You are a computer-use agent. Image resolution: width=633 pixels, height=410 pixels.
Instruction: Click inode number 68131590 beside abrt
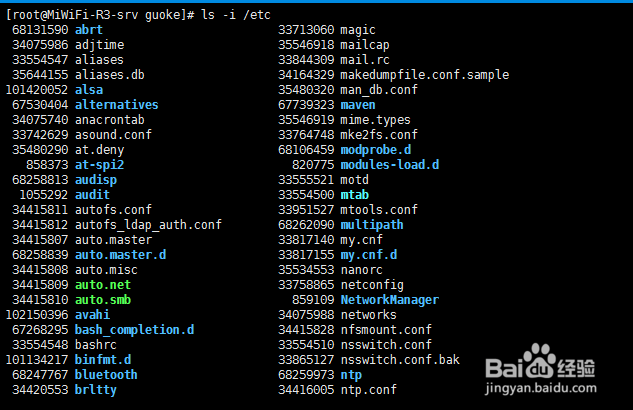pyautogui.click(x=40, y=30)
